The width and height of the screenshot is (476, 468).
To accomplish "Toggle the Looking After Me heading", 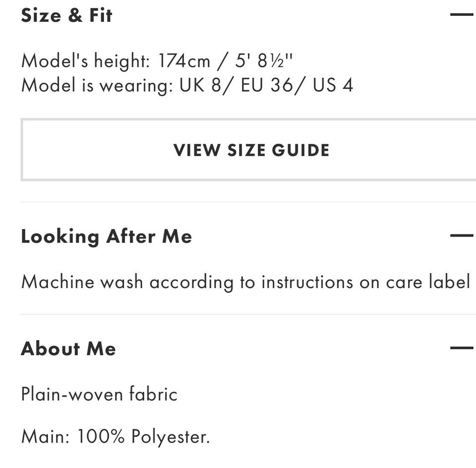I will point(106,236).
